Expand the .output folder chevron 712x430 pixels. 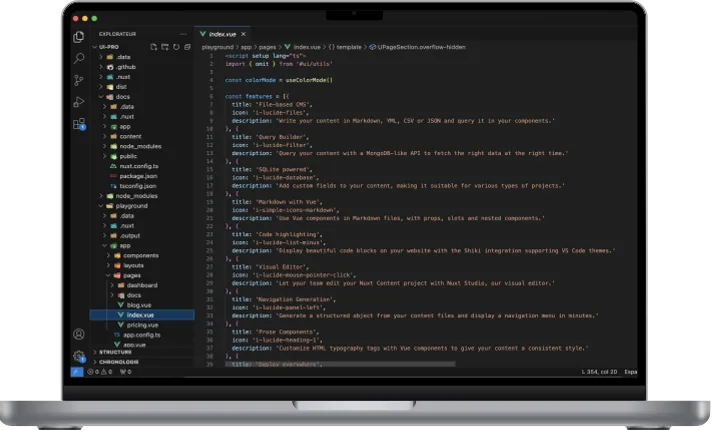[105, 236]
